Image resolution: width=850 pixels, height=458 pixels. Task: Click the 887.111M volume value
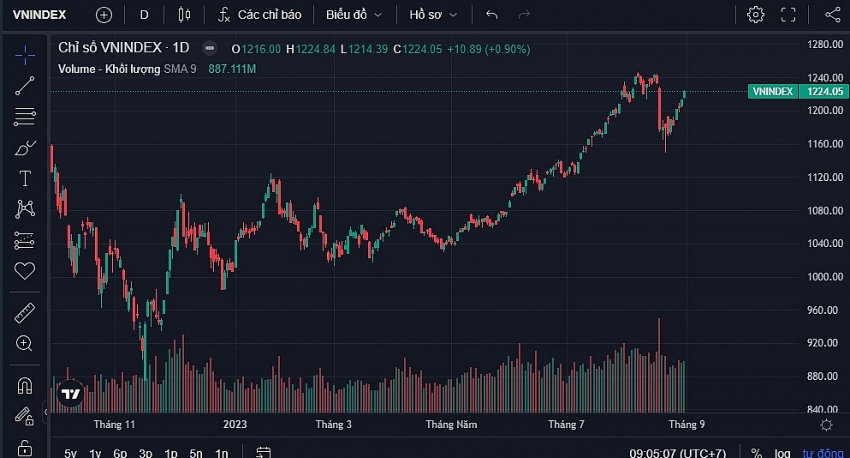[232, 69]
